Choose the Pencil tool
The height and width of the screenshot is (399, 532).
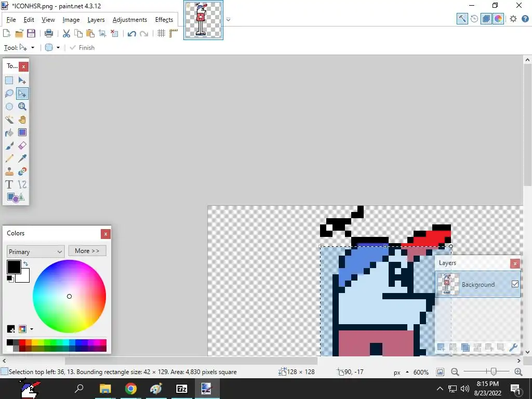9,158
